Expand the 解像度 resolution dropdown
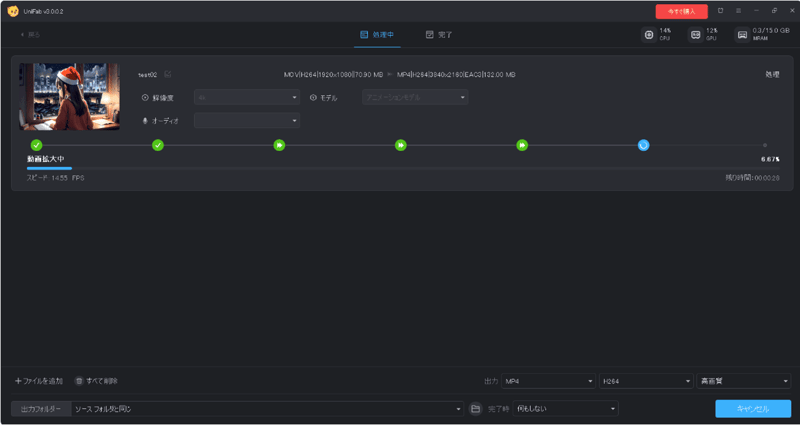 click(247, 97)
